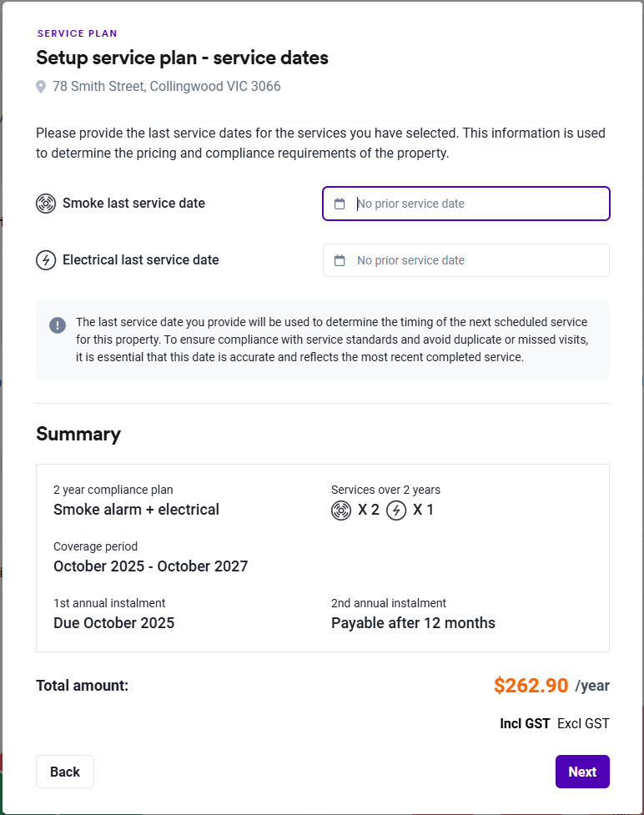This screenshot has height=815, width=644.
Task: Click the Smoke alarm + electrical plan name
Action: [x=136, y=510]
